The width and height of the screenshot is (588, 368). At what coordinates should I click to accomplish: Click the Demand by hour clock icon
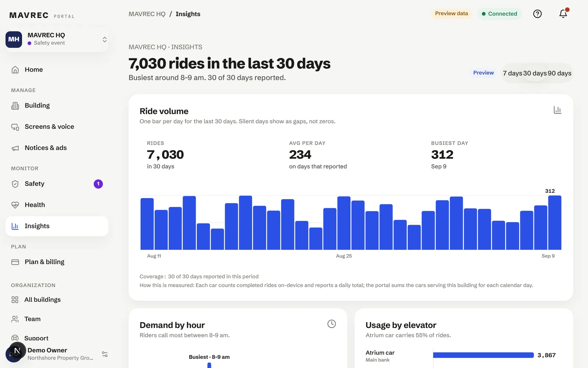[331, 324]
